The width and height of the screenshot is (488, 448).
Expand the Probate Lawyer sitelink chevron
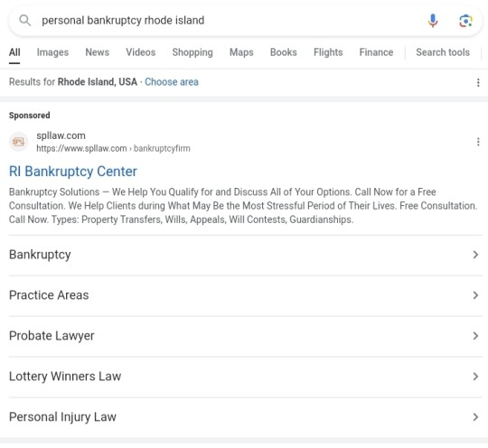475,336
